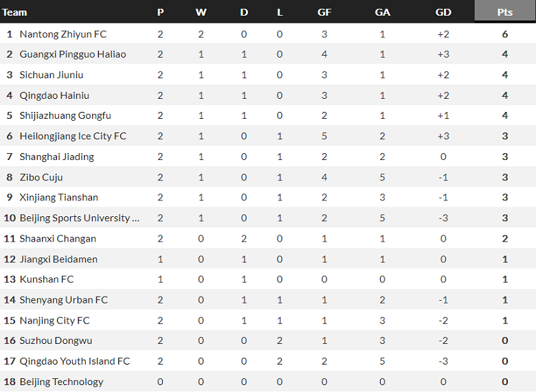The width and height of the screenshot is (536, 392).
Task: Select the D draws column header
Action: pyautogui.click(x=244, y=12)
